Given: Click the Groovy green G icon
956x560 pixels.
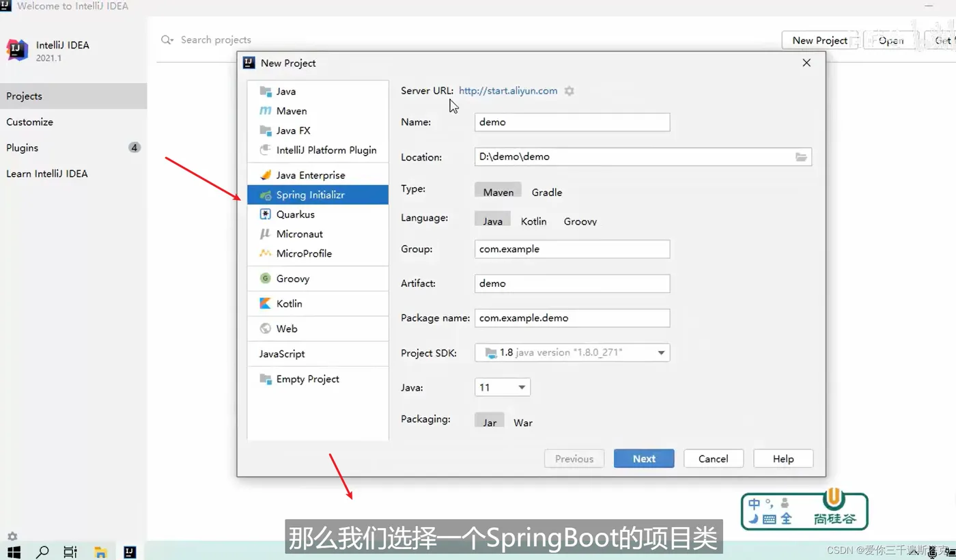Looking at the screenshot, I should pos(266,279).
